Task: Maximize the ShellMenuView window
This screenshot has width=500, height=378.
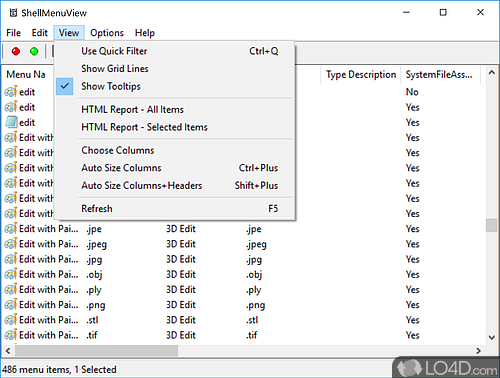Action: tap(443, 12)
